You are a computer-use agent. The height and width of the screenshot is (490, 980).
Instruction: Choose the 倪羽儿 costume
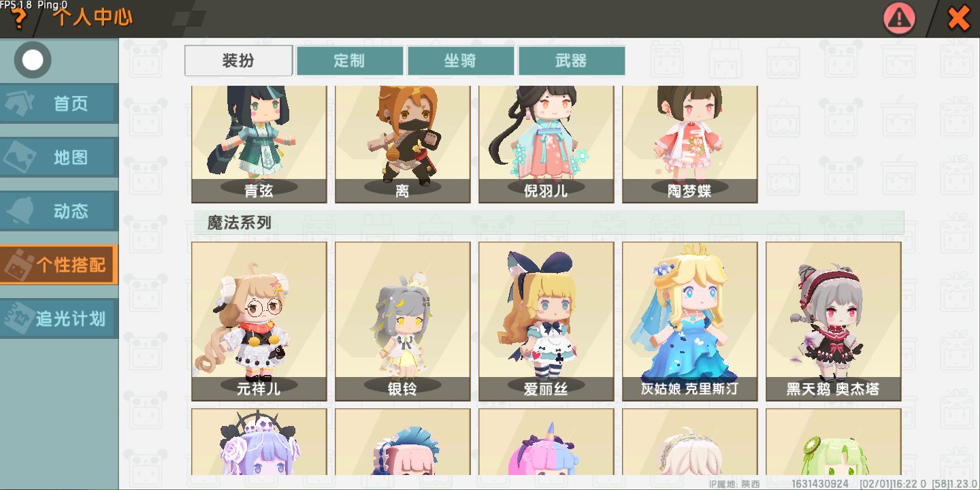546,144
